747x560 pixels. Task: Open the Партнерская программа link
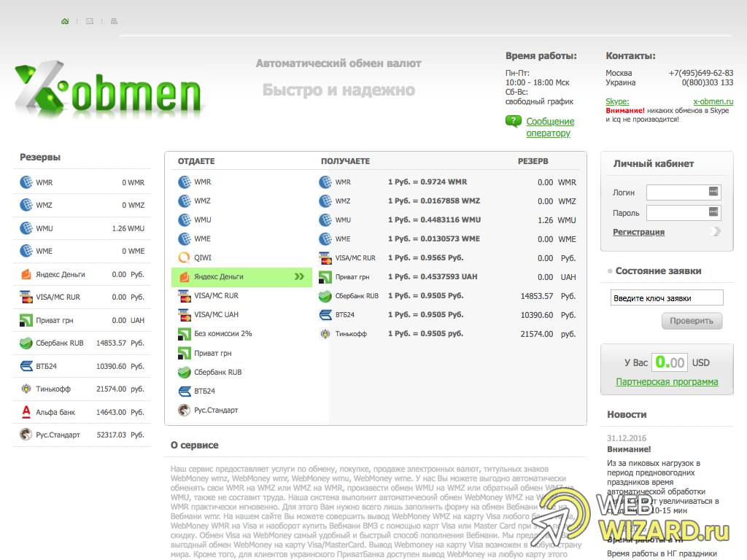667,381
